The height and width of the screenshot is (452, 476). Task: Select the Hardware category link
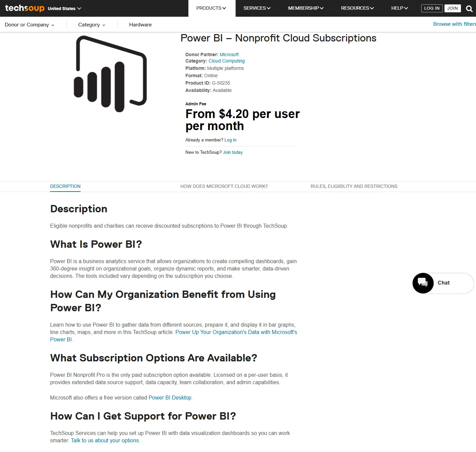tap(140, 25)
